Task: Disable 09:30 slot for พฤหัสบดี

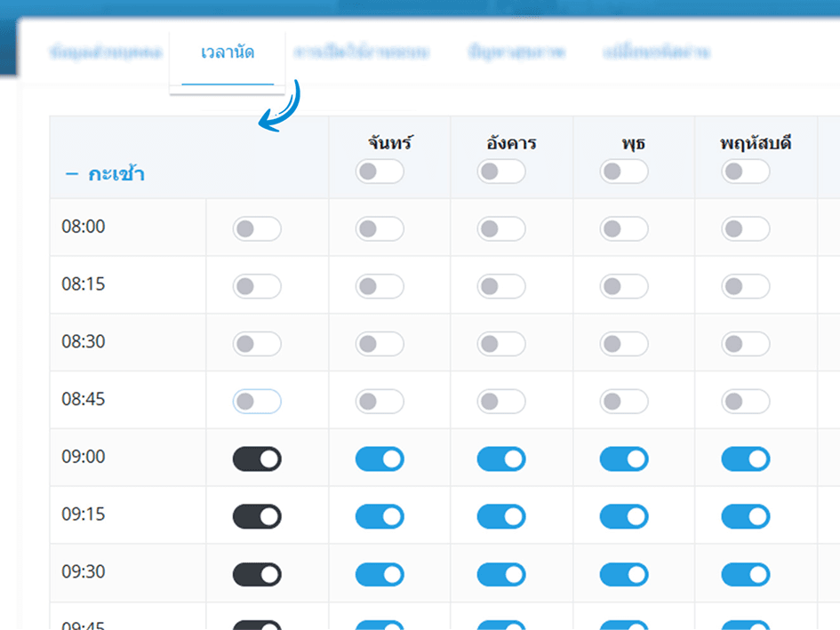Action: (745, 574)
